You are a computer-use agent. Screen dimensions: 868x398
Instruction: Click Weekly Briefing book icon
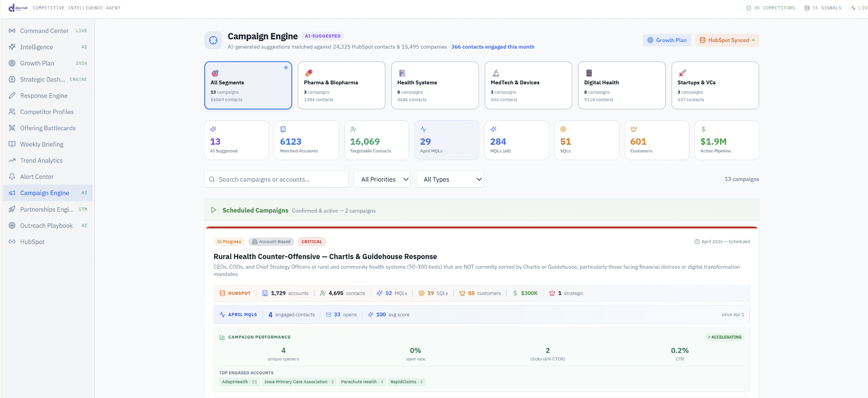pyautogui.click(x=12, y=144)
